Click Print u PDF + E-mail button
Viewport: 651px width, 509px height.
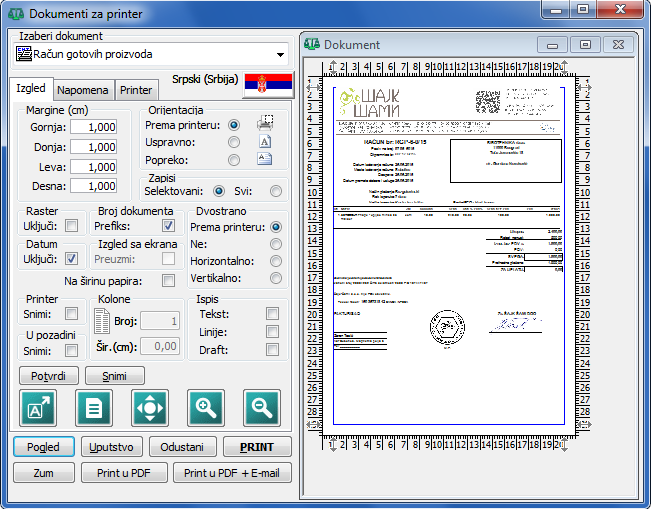tap(232, 473)
